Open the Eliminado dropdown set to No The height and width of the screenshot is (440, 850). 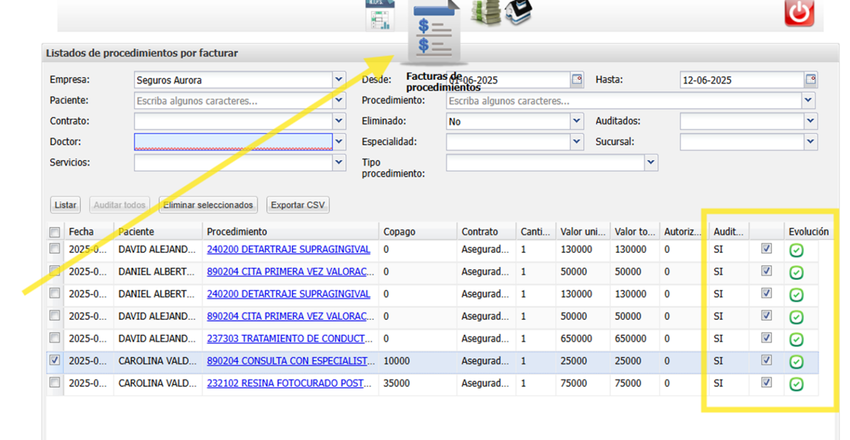pos(576,121)
